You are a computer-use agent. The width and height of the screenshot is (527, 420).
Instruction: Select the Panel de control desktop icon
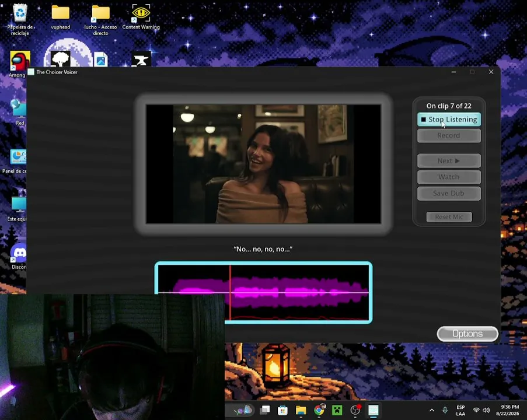[14, 161]
